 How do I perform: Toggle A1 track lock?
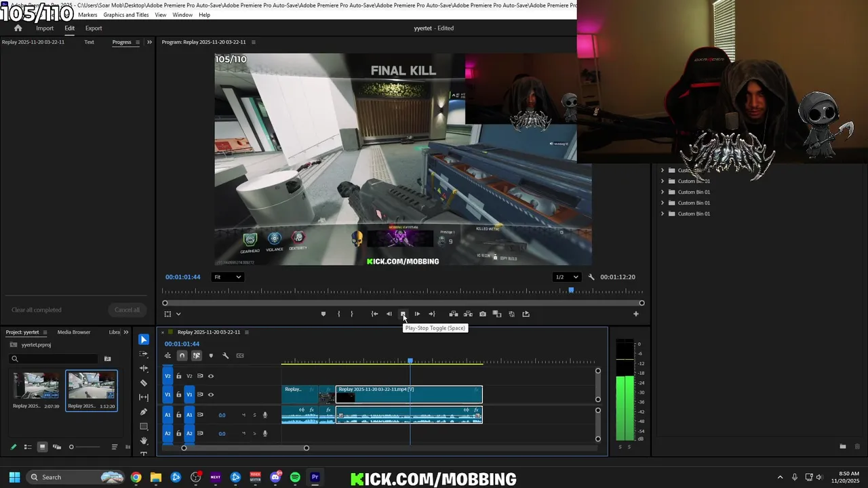(x=179, y=415)
